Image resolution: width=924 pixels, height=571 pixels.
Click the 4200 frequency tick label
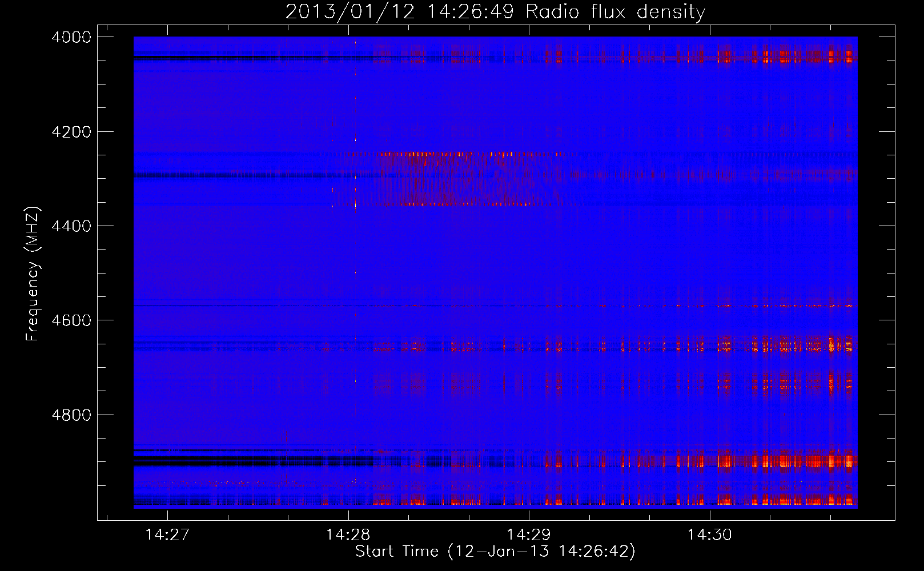point(71,132)
